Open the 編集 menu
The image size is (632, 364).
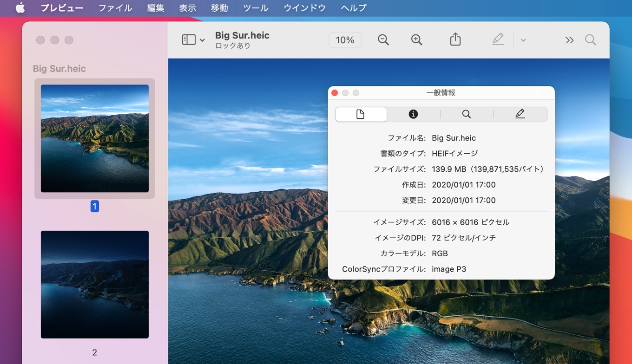[x=156, y=8]
